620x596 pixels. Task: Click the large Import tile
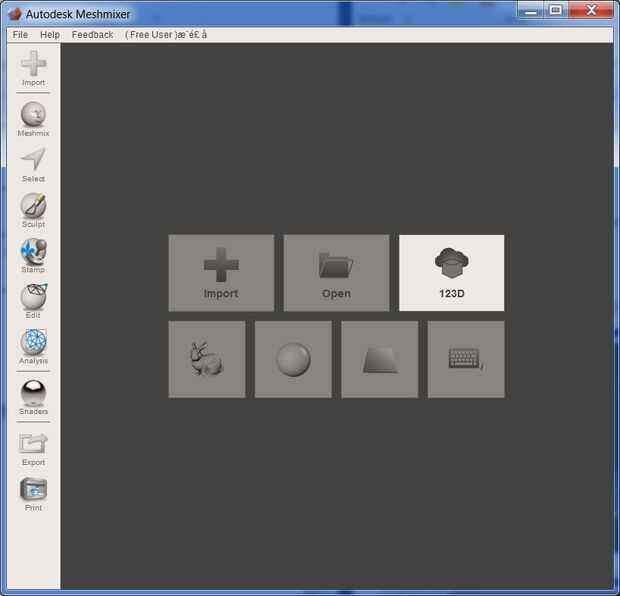pyautogui.click(x=221, y=273)
